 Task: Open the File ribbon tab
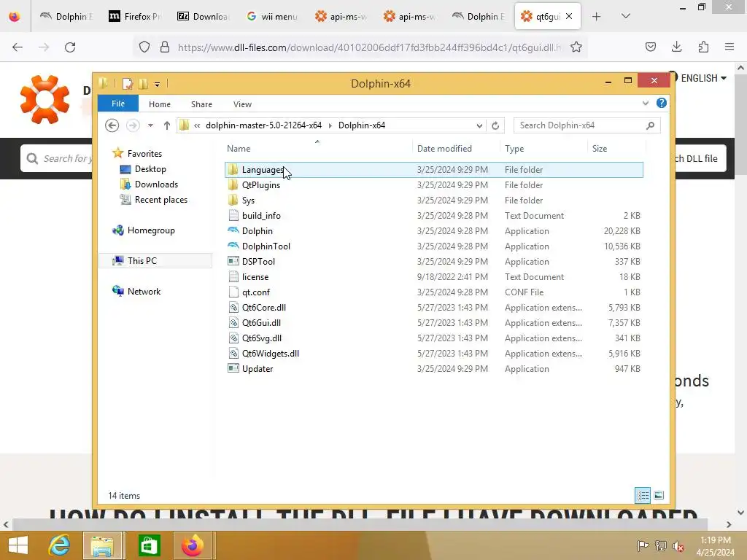pos(117,104)
